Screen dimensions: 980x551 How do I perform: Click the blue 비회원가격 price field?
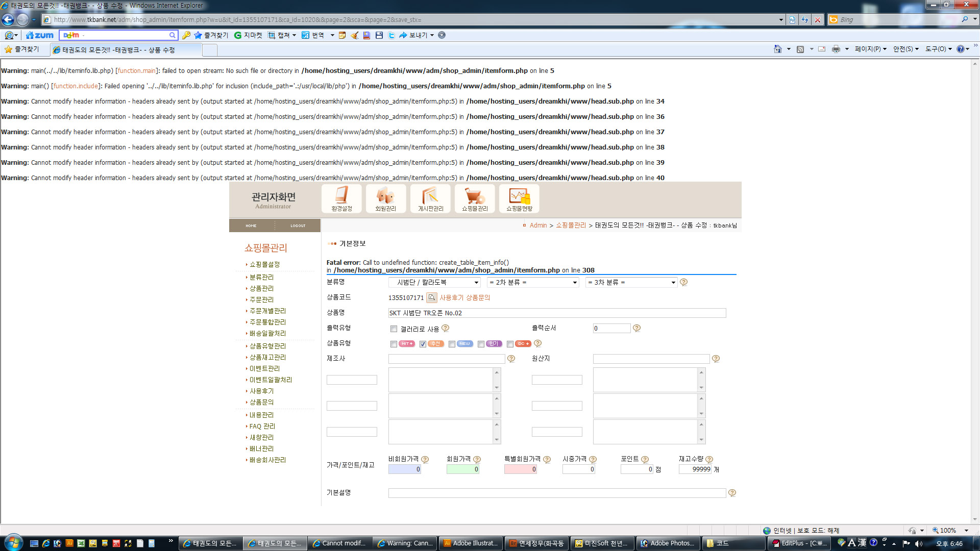[x=404, y=469]
